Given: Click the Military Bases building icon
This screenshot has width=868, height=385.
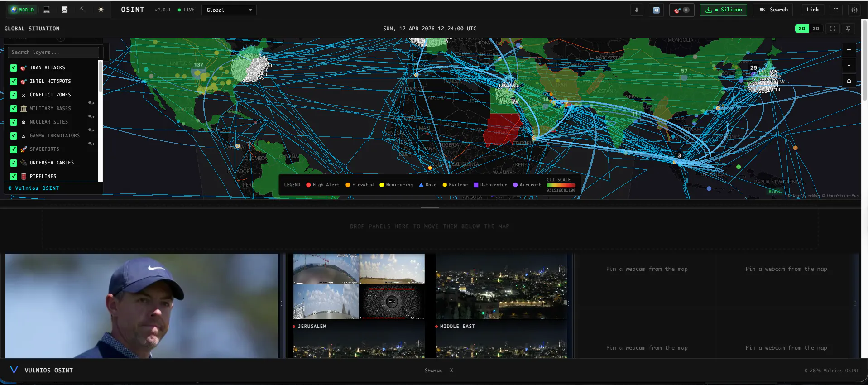Looking at the screenshot, I should (24, 109).
